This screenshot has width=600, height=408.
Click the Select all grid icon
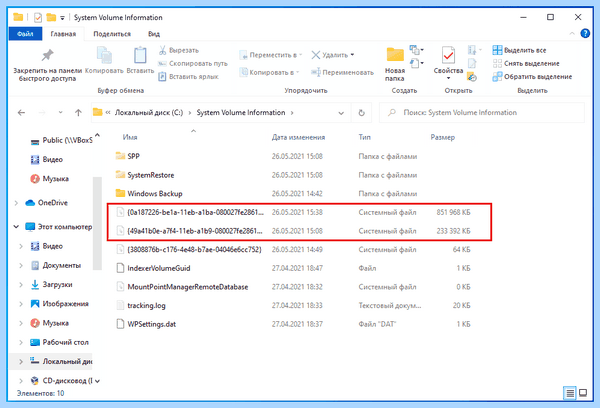497,50
